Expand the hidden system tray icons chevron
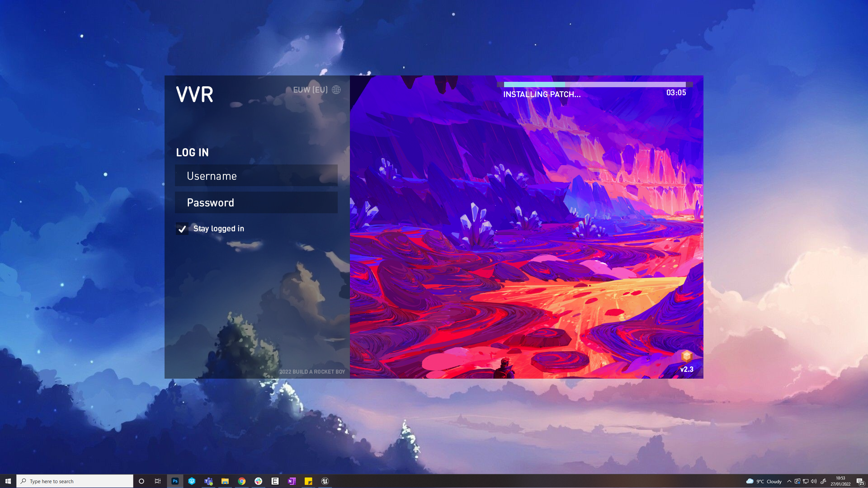The image size is (868, 488). pyautogui.click(x=789, y=481)
